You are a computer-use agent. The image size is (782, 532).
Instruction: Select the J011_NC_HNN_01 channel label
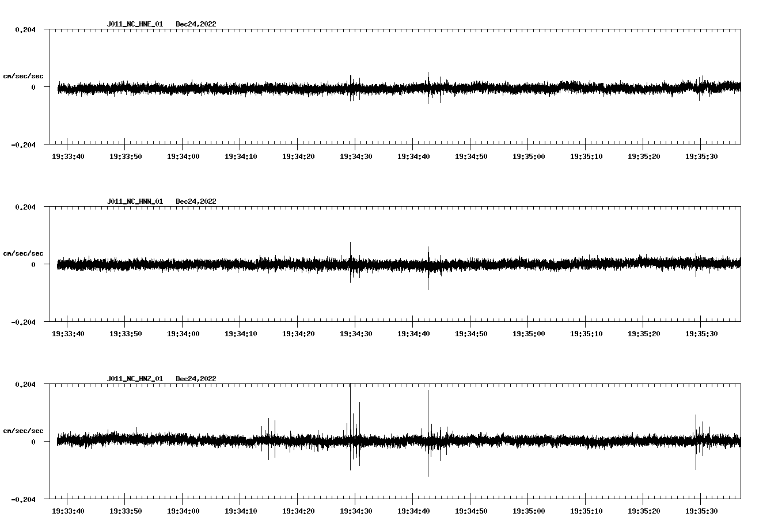coord(134,201)
